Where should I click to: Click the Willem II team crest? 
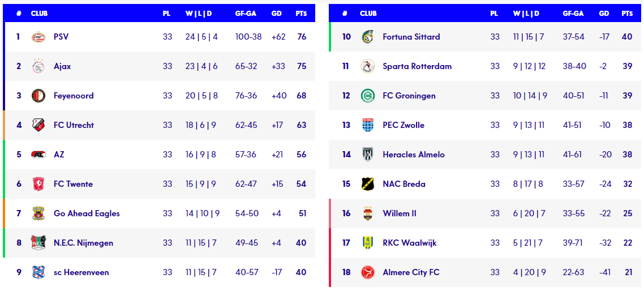(x=368, y=213)
